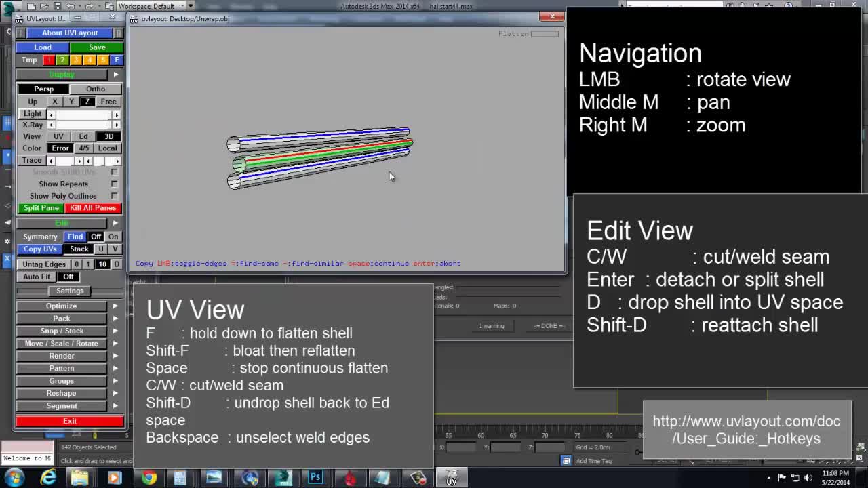Click the Light slider track
The height and width of the screenshot is (488, 868).
coord(84,114)
